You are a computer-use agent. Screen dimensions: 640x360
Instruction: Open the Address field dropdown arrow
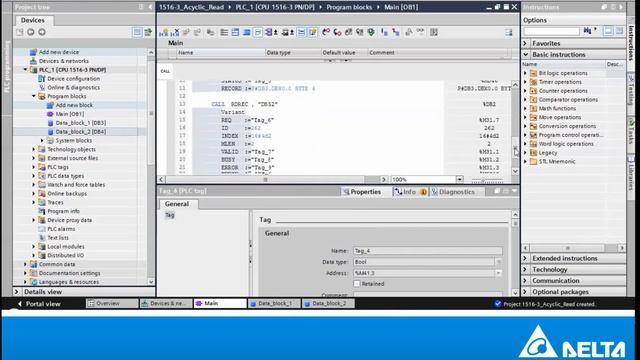pos(498,273)
